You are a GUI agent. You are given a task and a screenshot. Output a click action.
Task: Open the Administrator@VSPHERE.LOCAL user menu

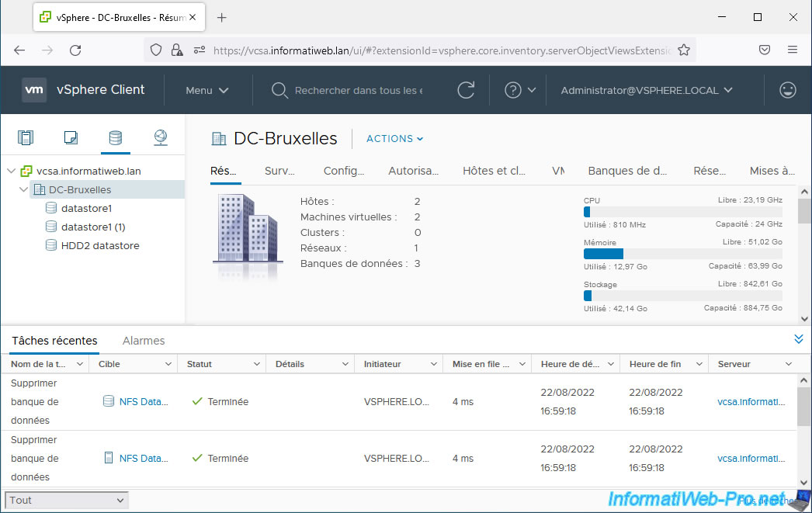(x=646, y=90)
